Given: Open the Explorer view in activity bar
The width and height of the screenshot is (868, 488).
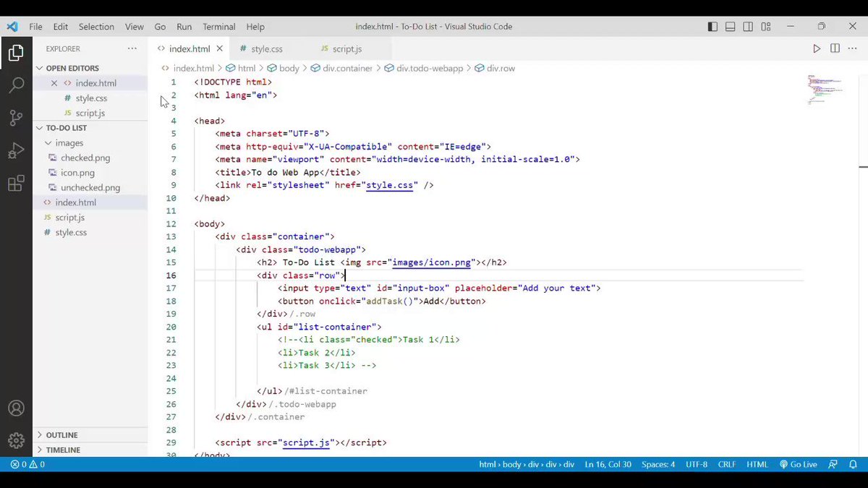Looking at the screenshot, I should click(16, 53).
